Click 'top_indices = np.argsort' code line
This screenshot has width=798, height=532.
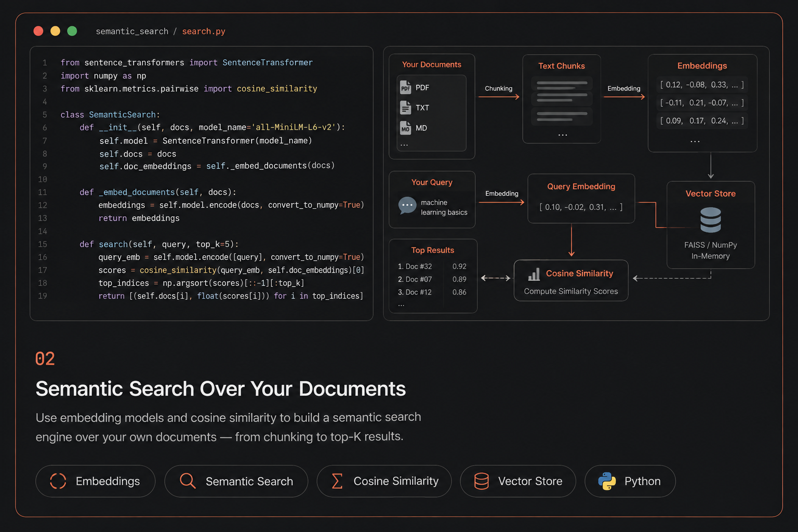point(202,283)
